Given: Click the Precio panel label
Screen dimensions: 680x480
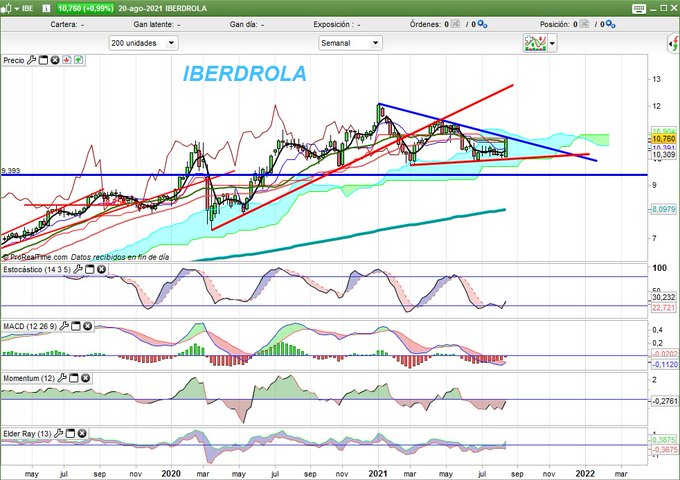Looking at the screenshot, I should tap(14, 61).
